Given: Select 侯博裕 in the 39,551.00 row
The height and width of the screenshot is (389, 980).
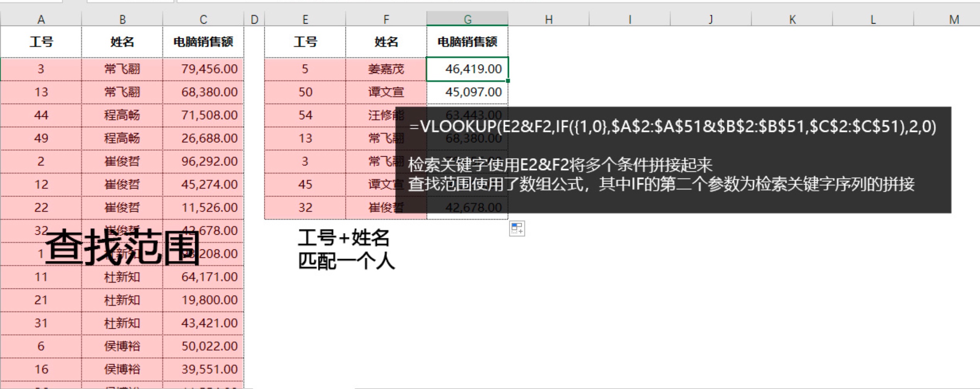Looking at the screenshot, I should pos(122,369).
